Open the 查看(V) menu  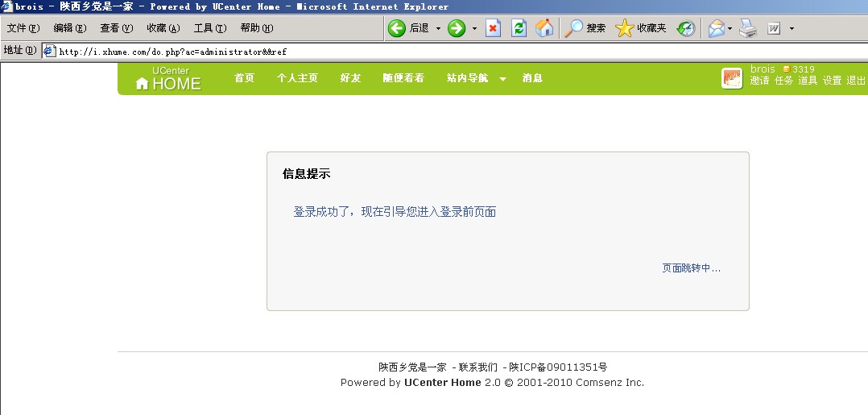pyautogui.click(x=116, y=28)
